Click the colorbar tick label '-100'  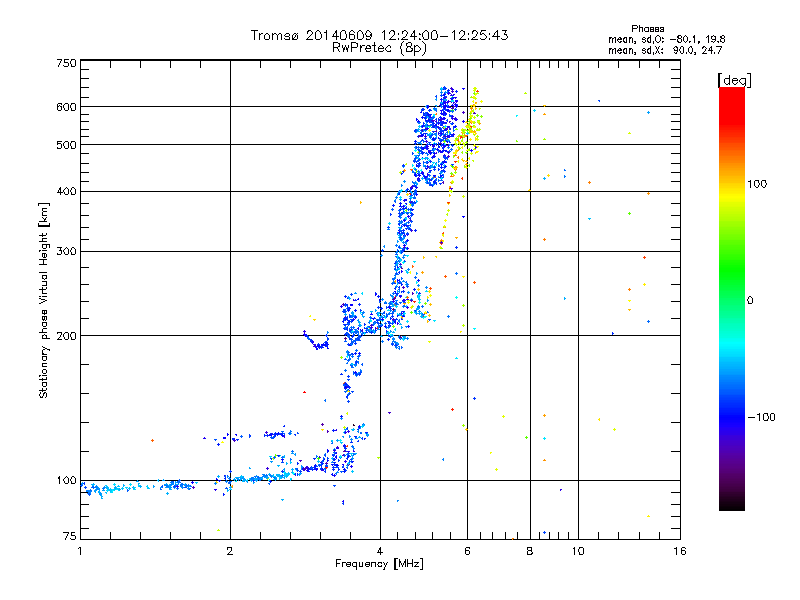coord(762,417)
